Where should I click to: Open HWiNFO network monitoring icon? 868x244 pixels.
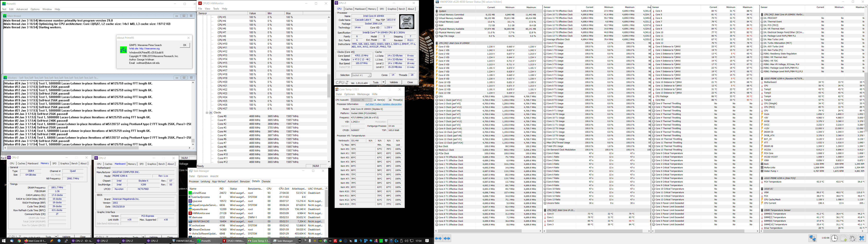point(812,238)
